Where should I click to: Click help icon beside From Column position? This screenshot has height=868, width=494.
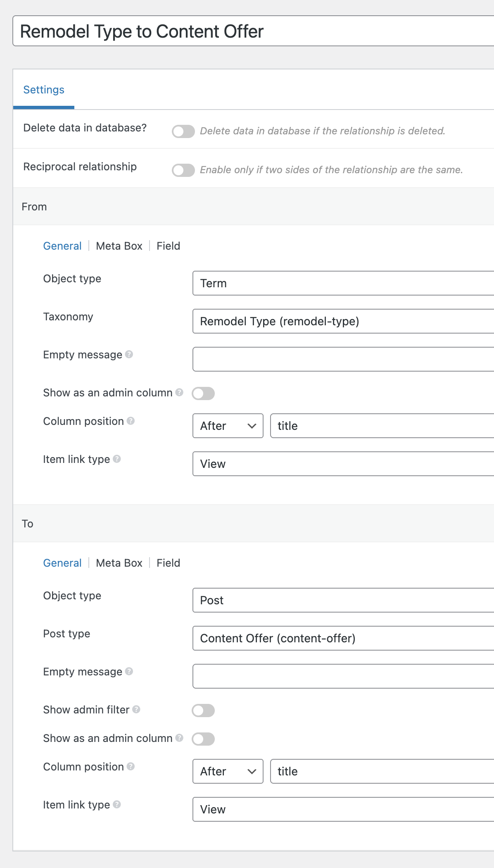[131, 421]
